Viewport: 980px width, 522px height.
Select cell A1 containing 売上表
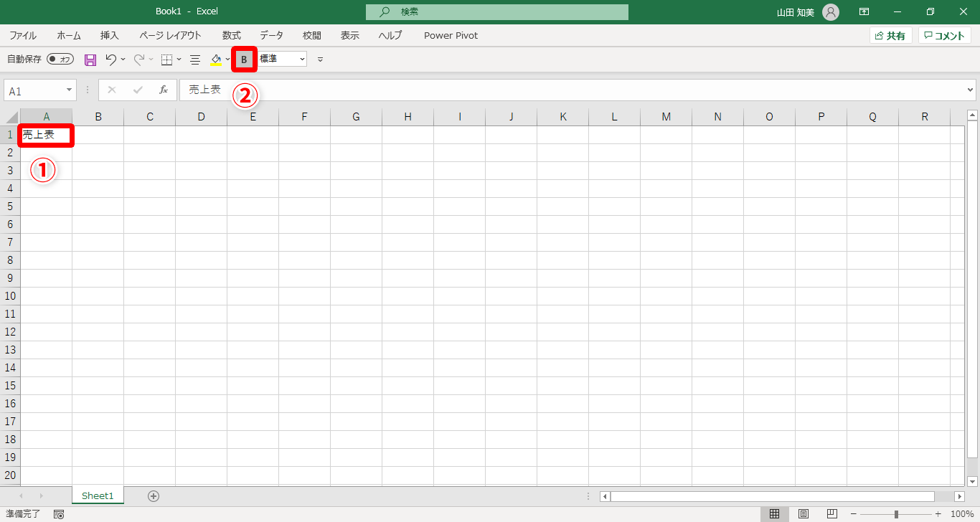coord(47,135)
